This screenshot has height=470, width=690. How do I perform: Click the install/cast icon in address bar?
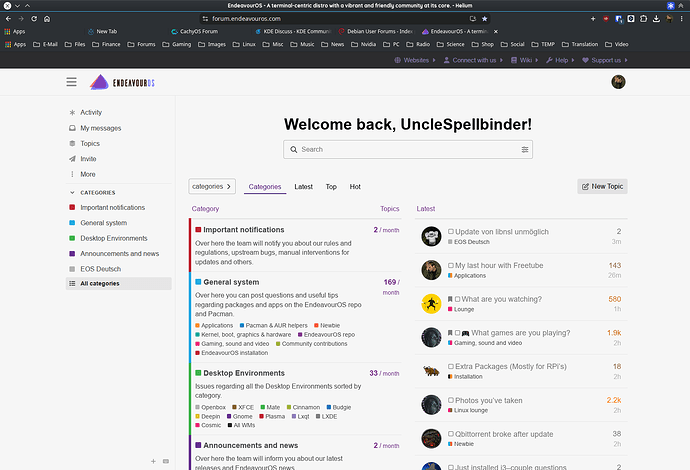pyautogui.click(x=473, y=18)
